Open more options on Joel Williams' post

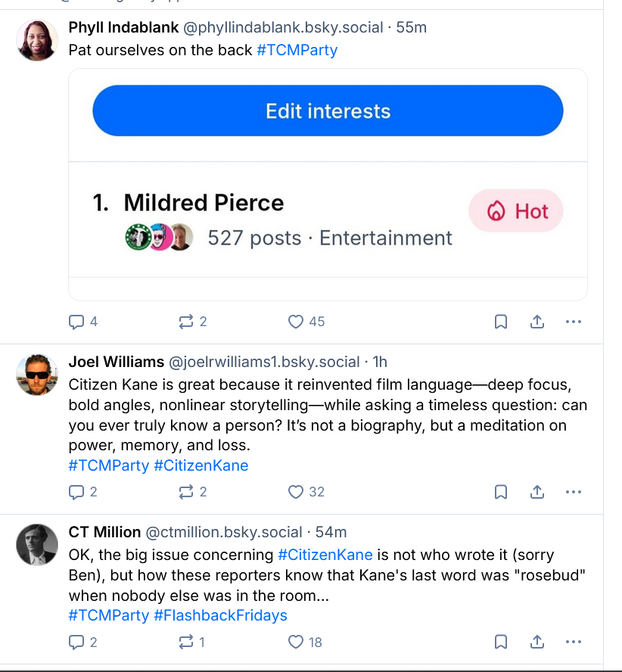click(x=574, y=492)
